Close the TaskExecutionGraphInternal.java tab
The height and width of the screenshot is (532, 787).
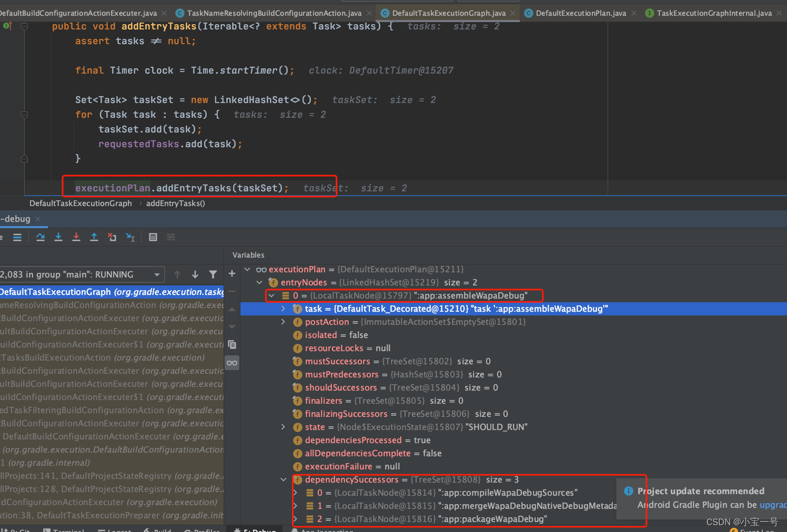[x=779, y=13]
